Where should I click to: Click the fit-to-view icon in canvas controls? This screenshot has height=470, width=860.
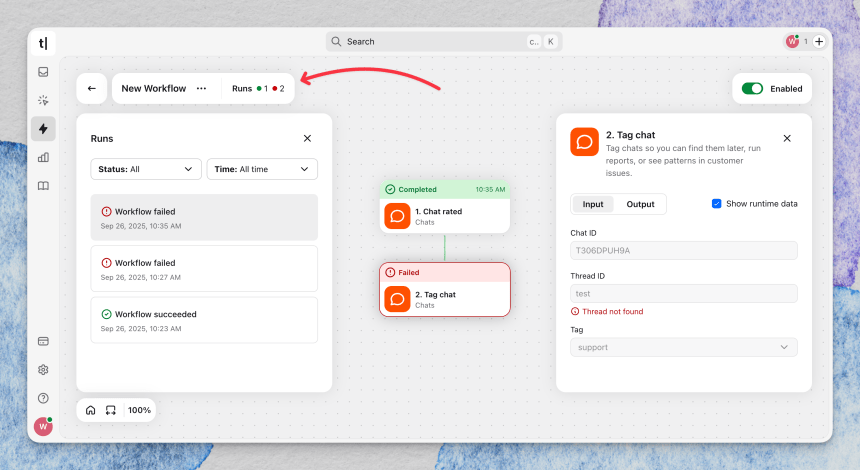click(x=111, y=410)
